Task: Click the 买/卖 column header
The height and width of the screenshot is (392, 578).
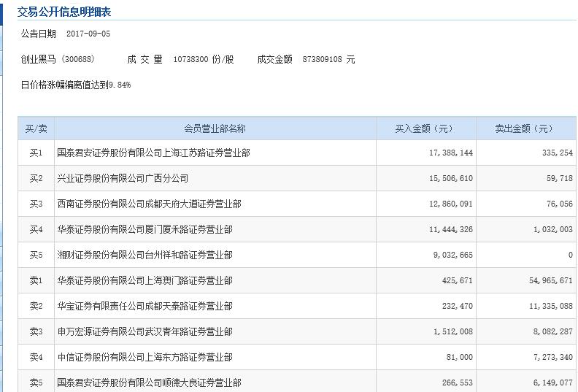Action: pos(36,128)
